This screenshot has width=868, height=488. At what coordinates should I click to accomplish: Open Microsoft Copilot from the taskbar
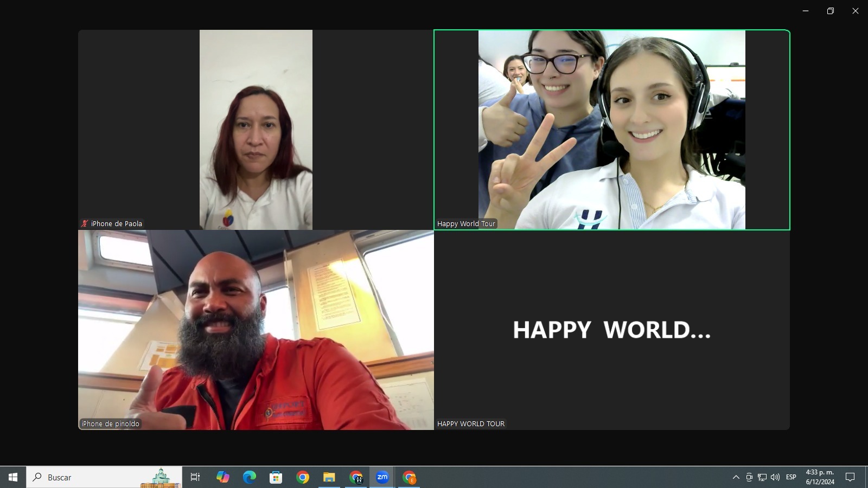point(222,477)
